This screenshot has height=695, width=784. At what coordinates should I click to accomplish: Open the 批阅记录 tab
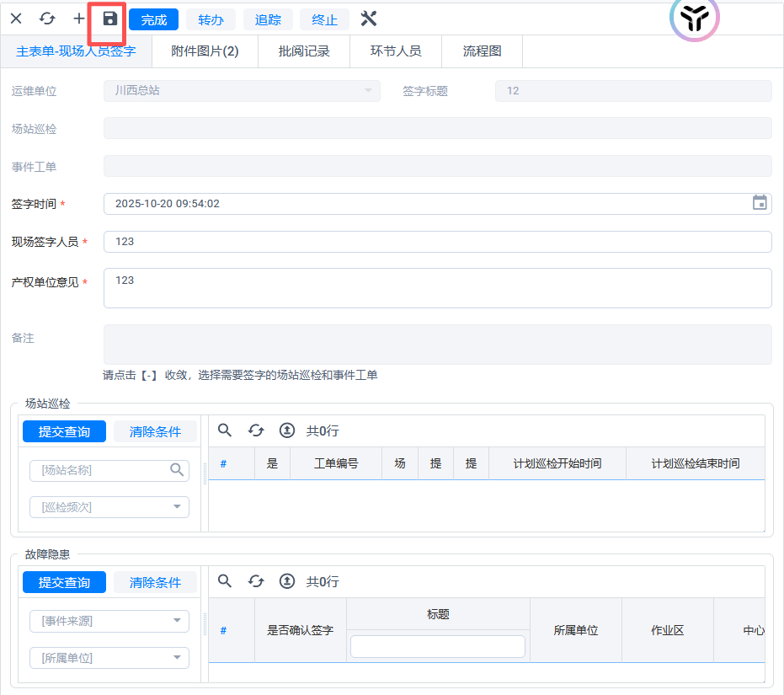[x=303, y=51]
